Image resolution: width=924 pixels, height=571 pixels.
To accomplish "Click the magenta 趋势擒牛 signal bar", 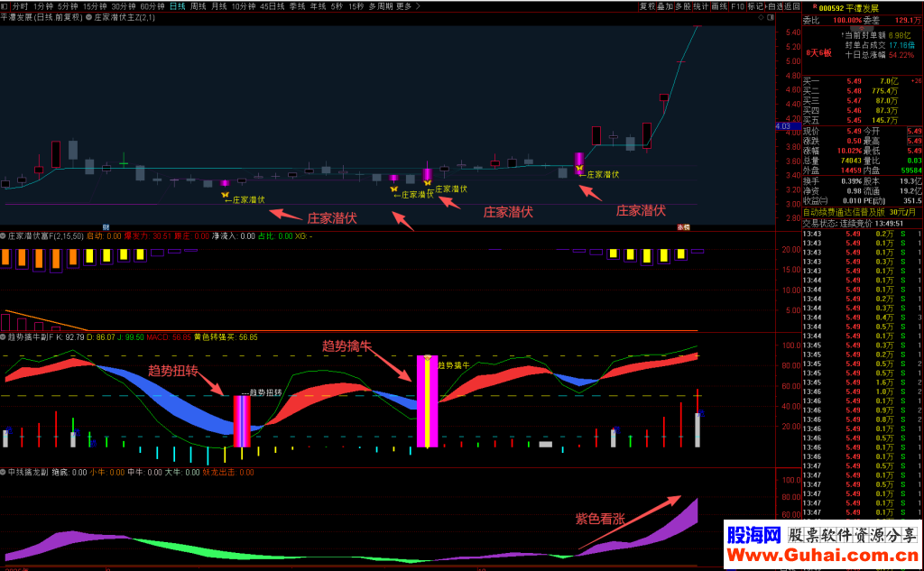I will tap(427, 401).
